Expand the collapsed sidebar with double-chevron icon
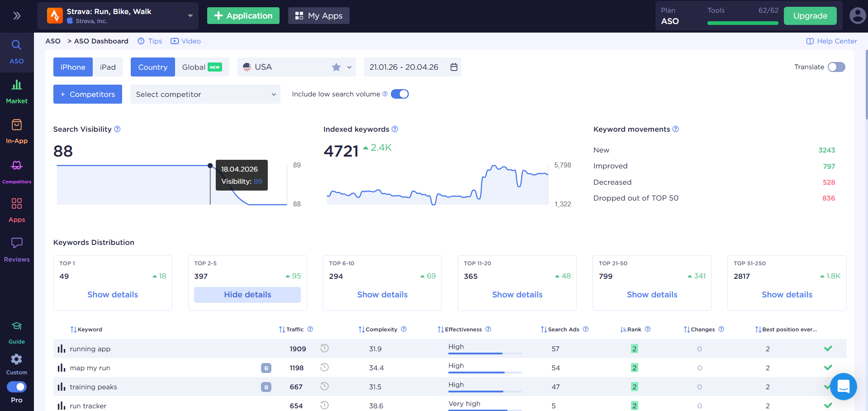 point(17,16)
